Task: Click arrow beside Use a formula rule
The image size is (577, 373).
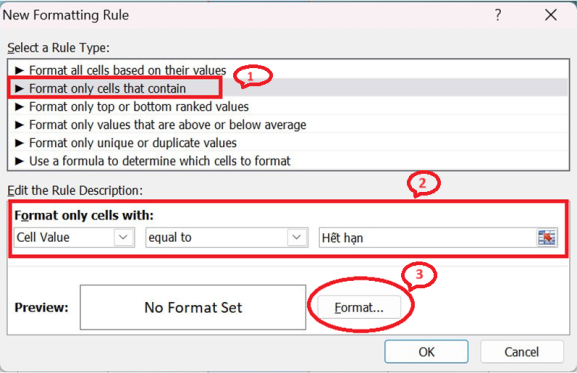Action: tap(19, 161)
